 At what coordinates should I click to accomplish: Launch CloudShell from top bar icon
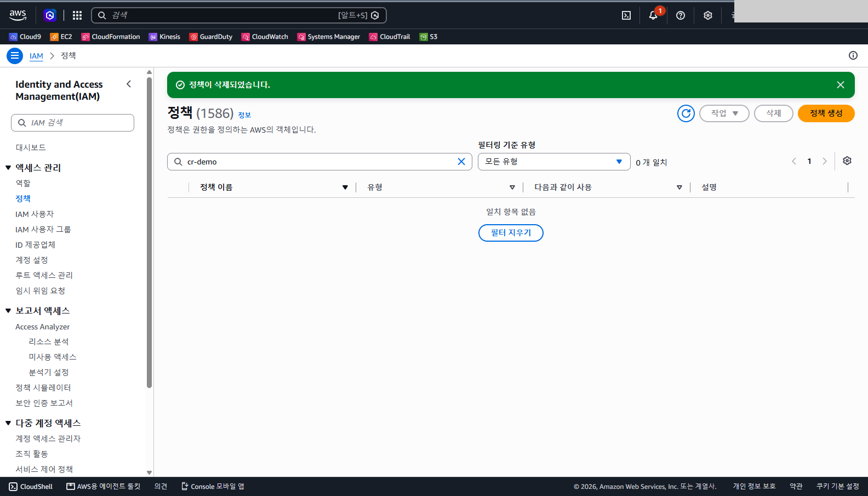coord(626,15)
